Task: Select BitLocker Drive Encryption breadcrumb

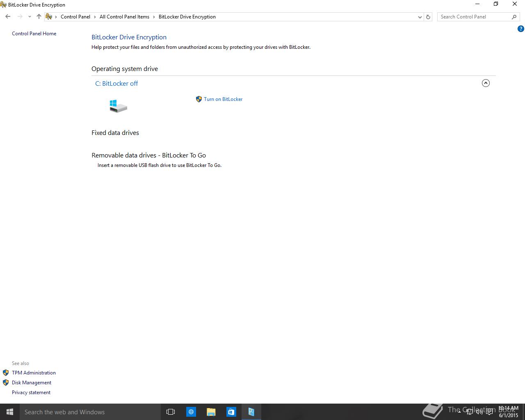Action: click(187, 17)
